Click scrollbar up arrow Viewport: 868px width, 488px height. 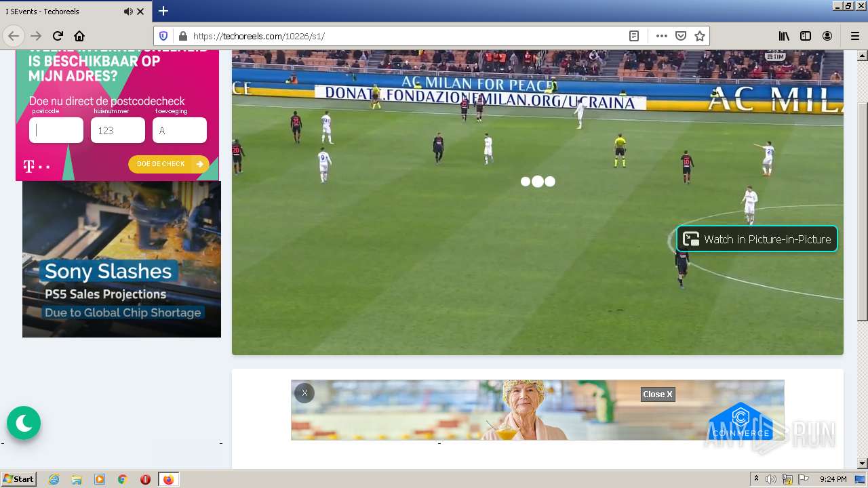coord(863,56)
